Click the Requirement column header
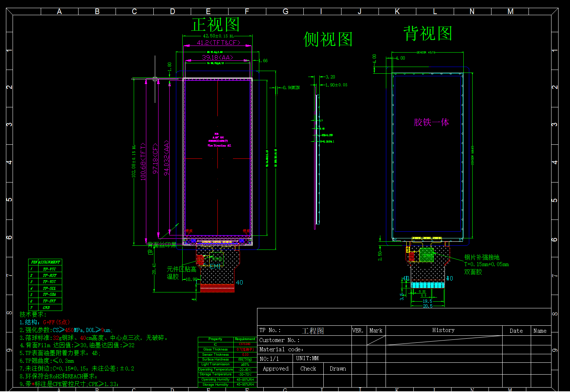This screenshot has height=392, width=570. click(245, 339)
